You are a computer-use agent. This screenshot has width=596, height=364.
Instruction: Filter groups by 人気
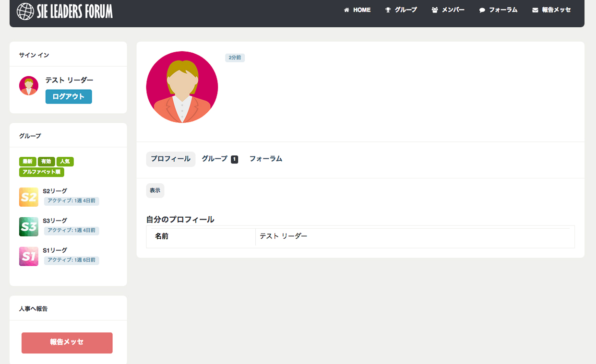tap(65, 162)
